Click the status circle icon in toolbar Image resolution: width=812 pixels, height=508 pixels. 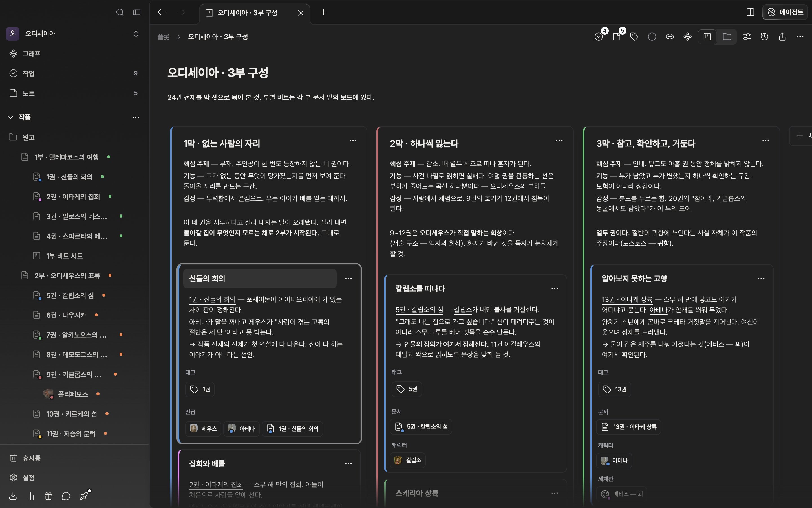(x=652, y=37)
